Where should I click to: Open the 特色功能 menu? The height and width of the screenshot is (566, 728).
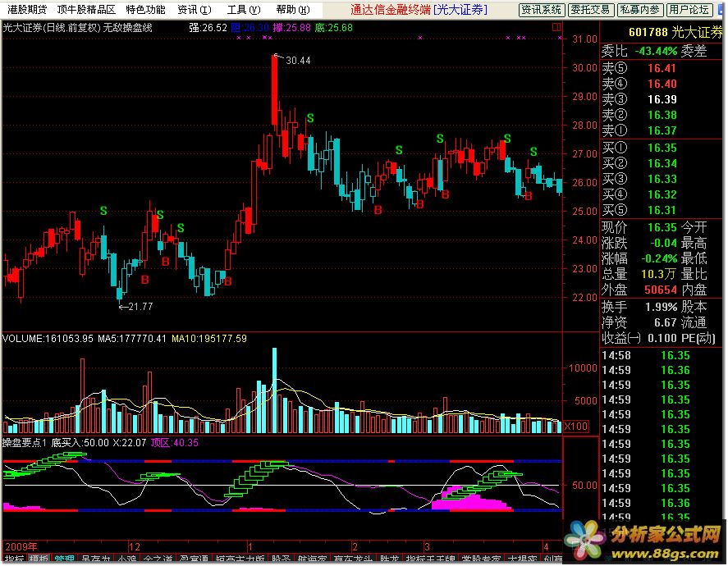tap(146, 9)
